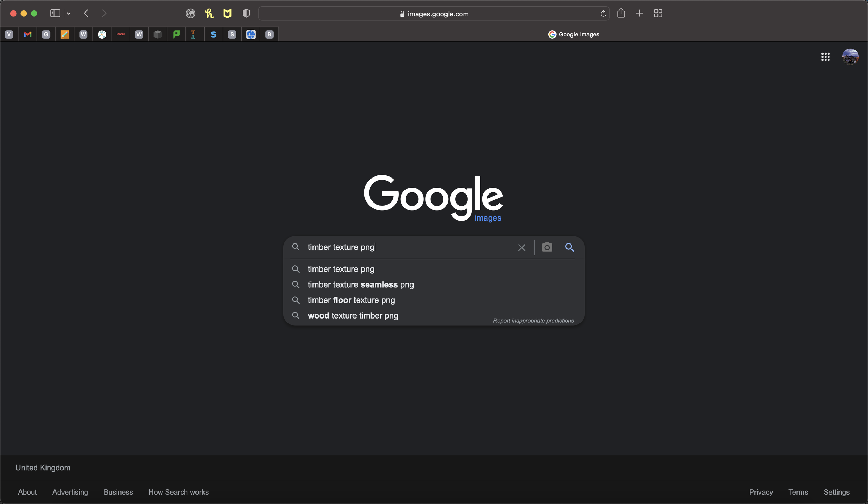
Task: Clear the search box with the X
Action: (521, 247)
